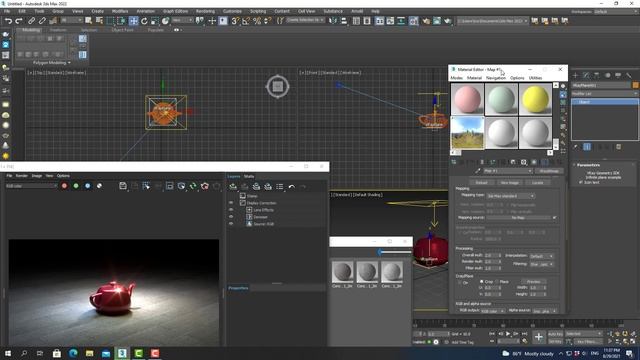Open the Create Selection Set dropdown
This screenshot has height=360, width=640.
click(305, 20)
